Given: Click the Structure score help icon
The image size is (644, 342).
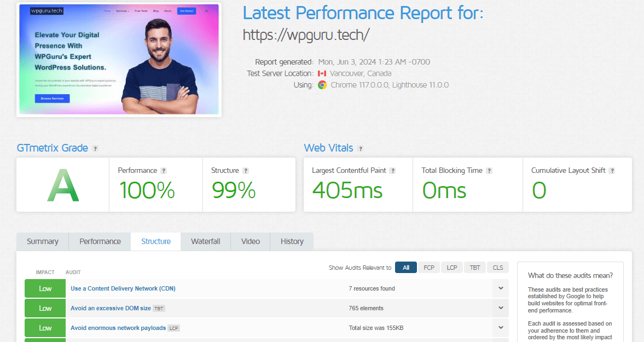Looking at the screenshot, I should click(246, 171).
